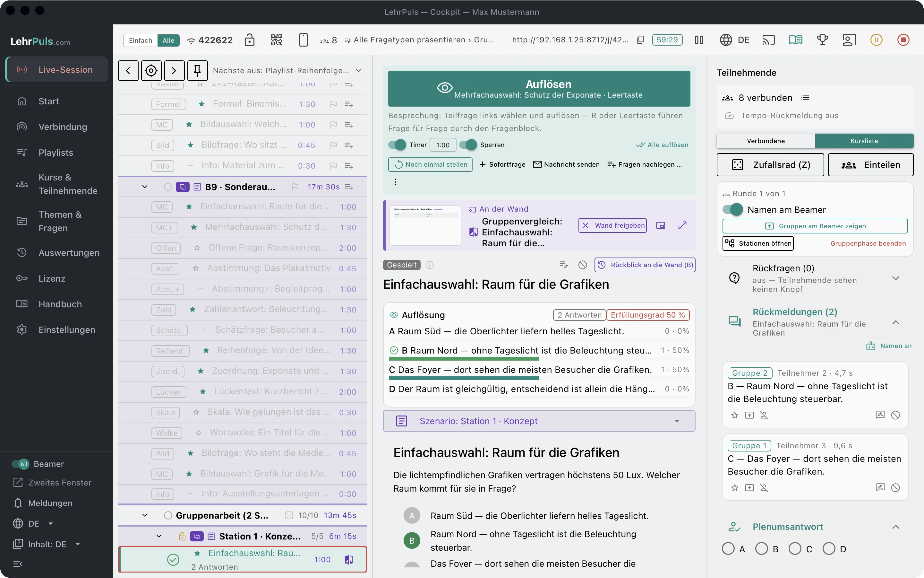The width and height of the screenshot is (924, 578).
Task: Go to the previous question arrow
Action: pos(128,70)
